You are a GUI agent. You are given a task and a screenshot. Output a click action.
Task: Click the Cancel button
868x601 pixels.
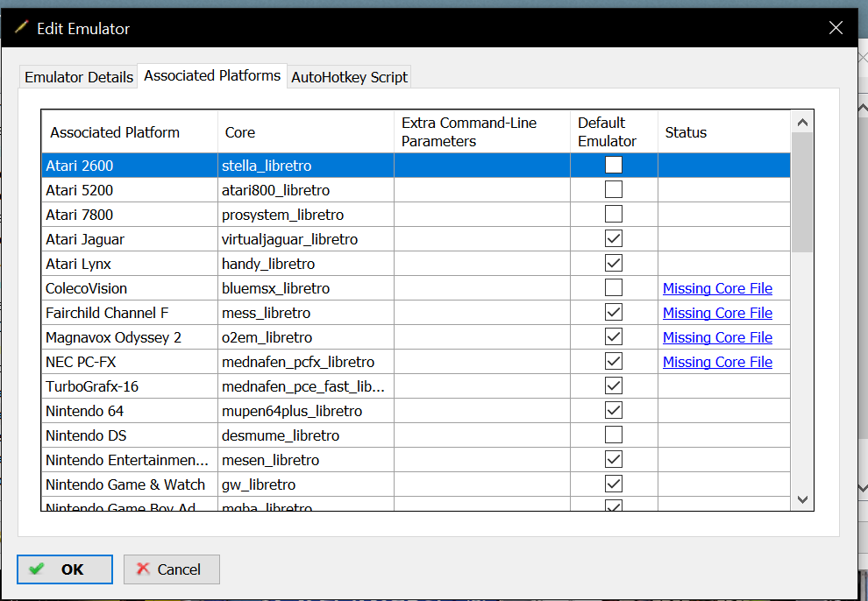point(172,569)
